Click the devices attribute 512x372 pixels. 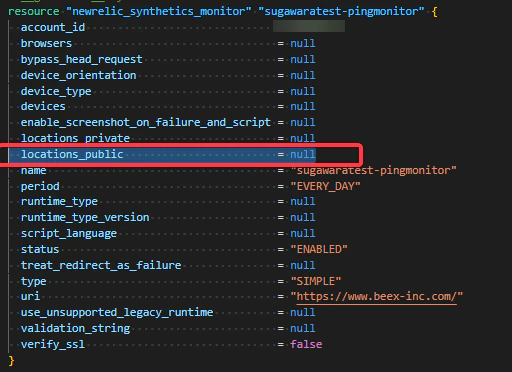(x=43, y=106)
